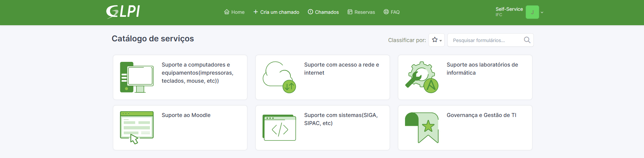Open Suporte ao Moodle form
This screenshot has height=158, width=644.
point(180,128)
